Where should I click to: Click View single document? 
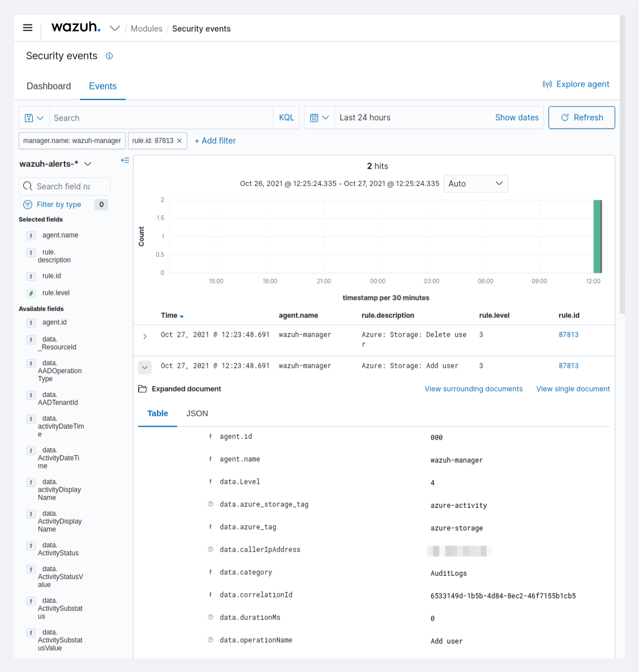tap(573, 389)
